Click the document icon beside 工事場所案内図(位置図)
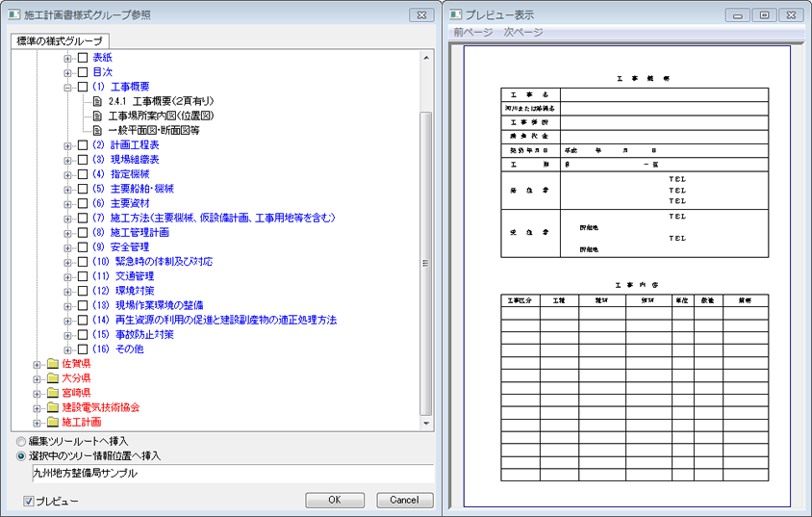 pos(98,116)
